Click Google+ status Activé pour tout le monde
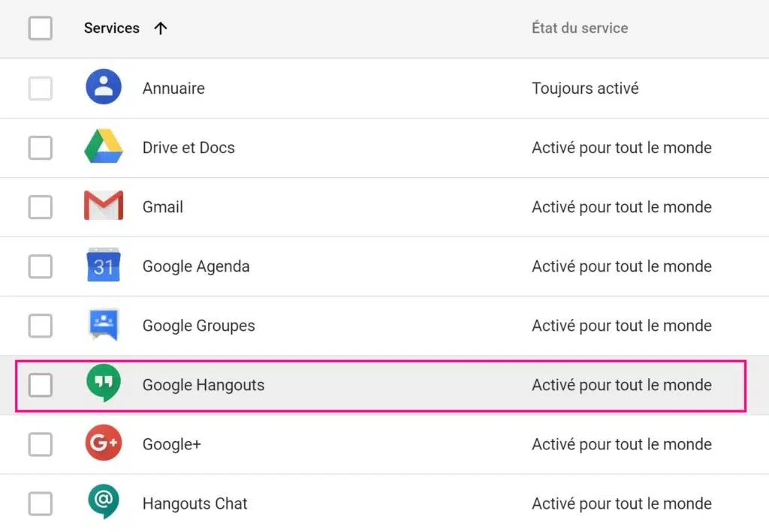This screenshot has height=532, width=769. pos(622,444)
